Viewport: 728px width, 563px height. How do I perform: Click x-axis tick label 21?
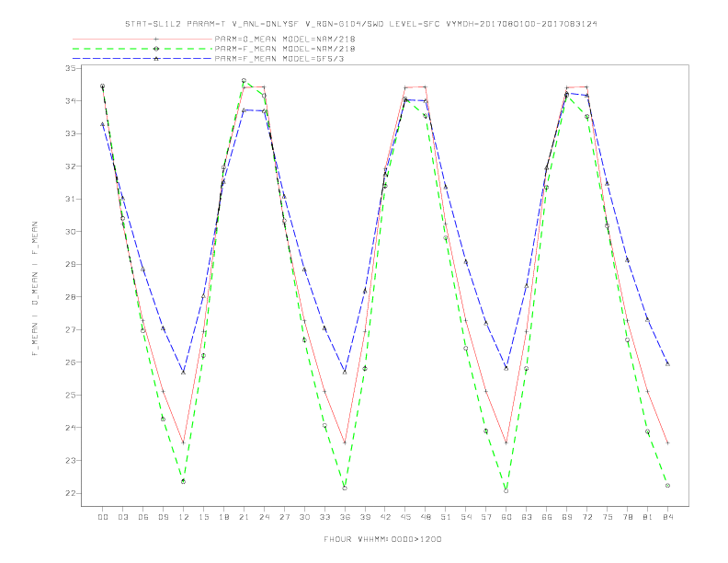point(244,517)
